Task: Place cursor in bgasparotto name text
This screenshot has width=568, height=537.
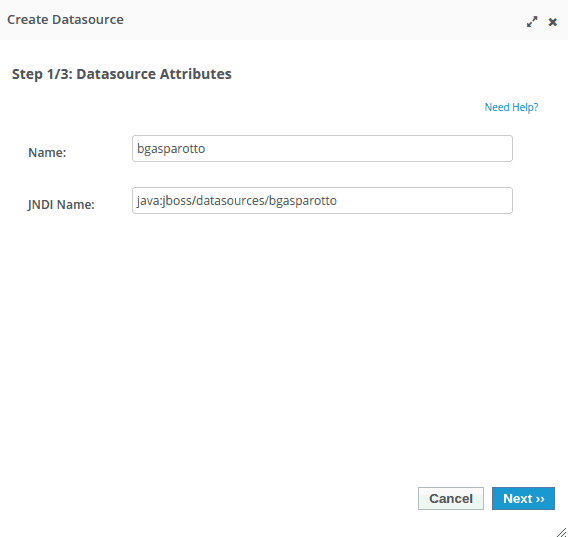Action: point(171,149)
